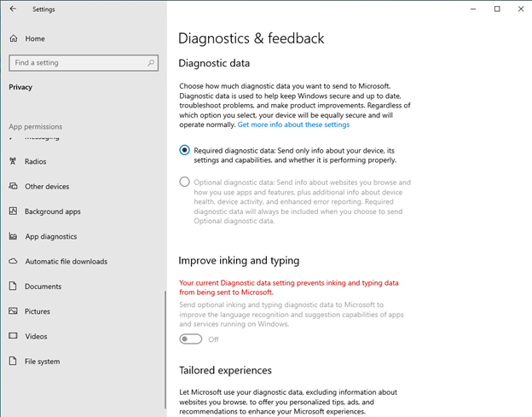Image resolution: width=532 pixels, height=417 pixels.
Task: Click the Videos screen icon
Action: click(x=13, y=336)
